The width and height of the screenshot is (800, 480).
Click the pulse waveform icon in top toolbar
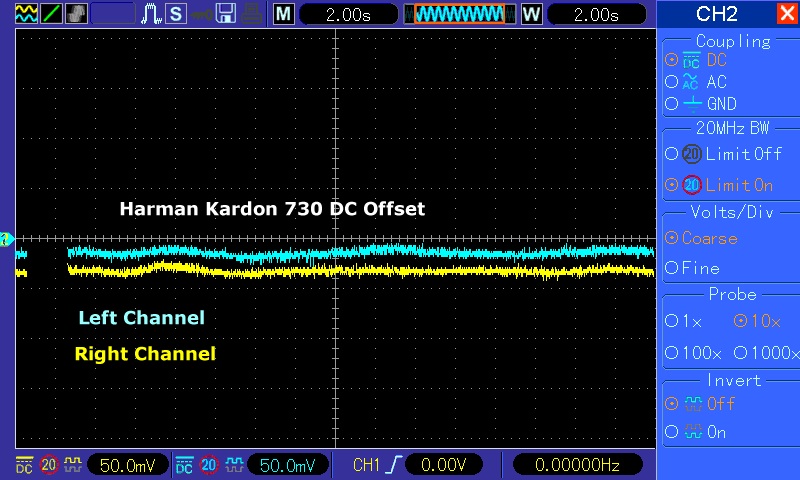tap(151, 14)
